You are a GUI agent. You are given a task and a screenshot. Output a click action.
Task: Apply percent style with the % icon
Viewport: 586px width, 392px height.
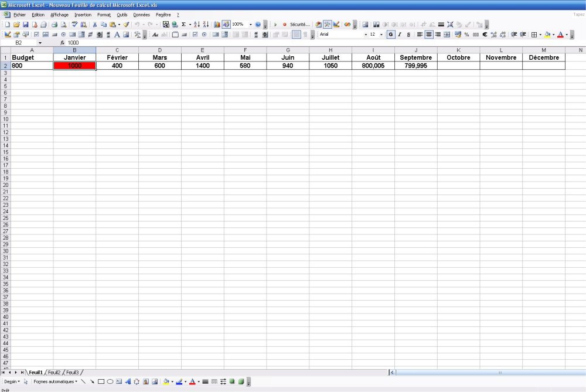click(466, 35)
